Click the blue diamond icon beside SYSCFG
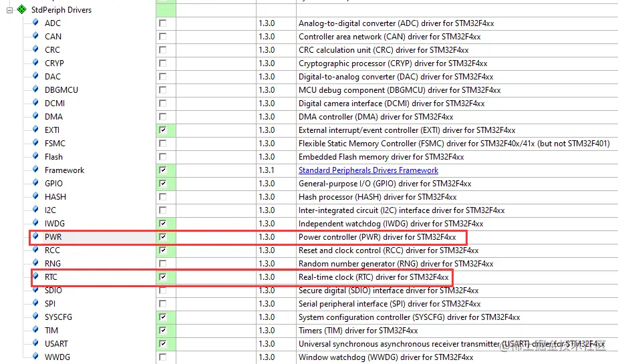The height and width of the screenshot is (364, 618). point(35,317)
